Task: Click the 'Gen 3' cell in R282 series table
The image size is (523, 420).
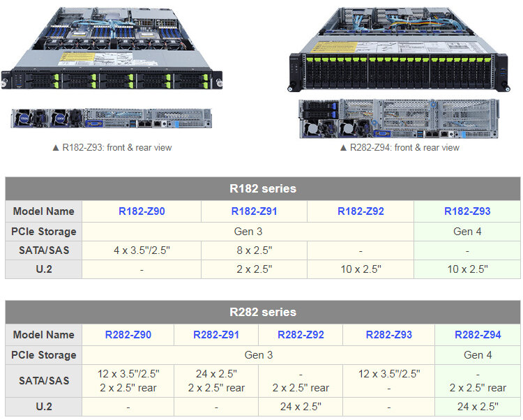Action: tap(259, 354)
